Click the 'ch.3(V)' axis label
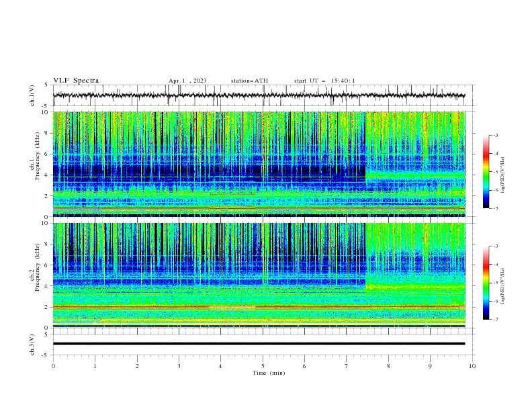Viewport: 532px width, 411px height. pos(32,345)
